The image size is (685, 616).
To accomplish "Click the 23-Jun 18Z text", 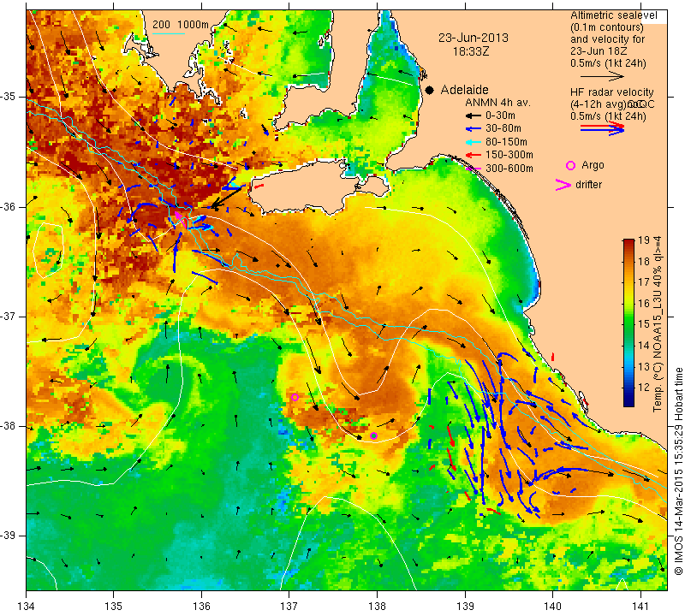I will click(599, 51).
